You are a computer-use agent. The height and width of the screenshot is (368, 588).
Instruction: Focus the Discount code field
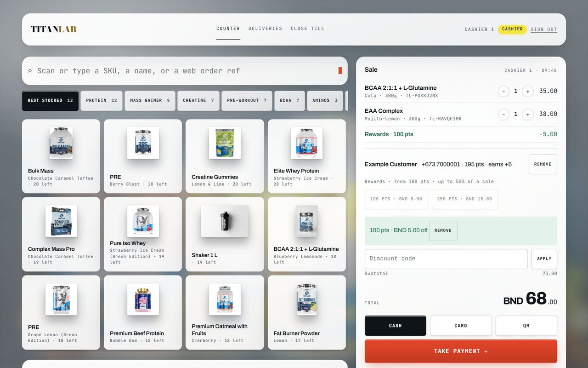446,259
